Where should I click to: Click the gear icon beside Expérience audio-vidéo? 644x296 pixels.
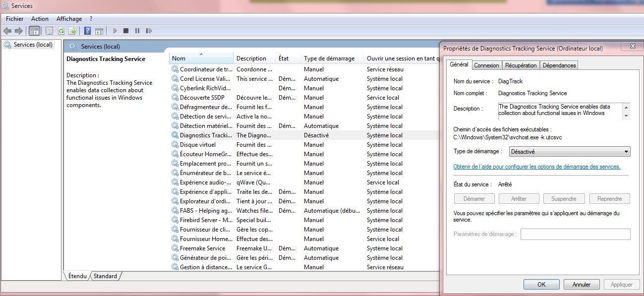click(175, 182)
